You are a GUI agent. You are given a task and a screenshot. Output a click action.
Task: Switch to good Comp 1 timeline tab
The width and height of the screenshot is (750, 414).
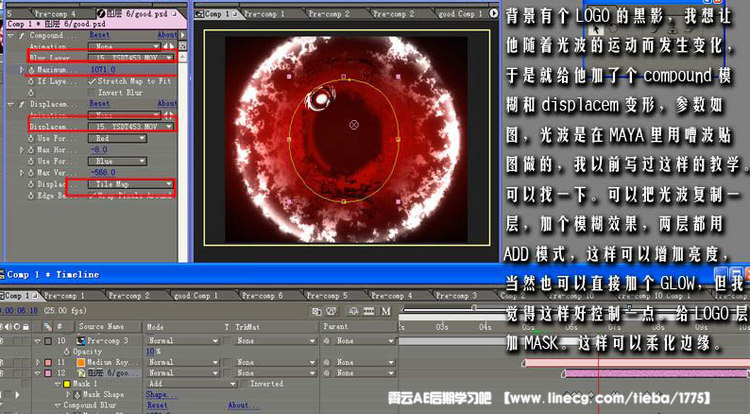pos(196,296)
